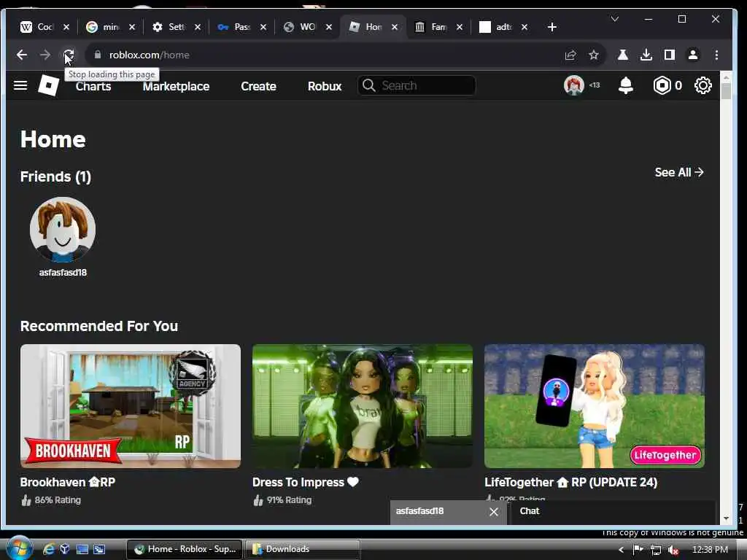Go forward using the browser forward arrow
Screen dimensions: 747x560
pos(45,55)
